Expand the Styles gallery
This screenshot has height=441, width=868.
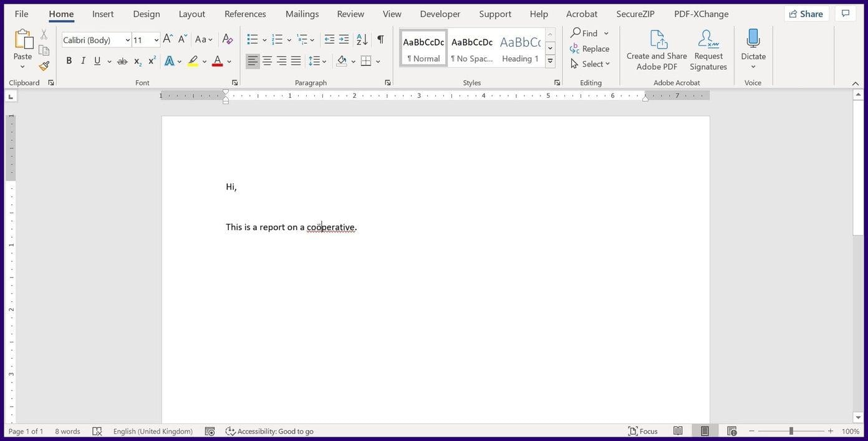click(x=550, y=61)
